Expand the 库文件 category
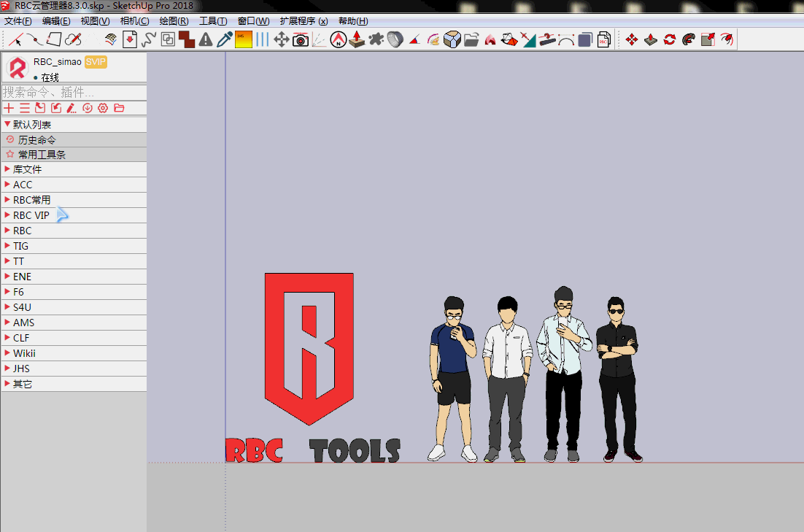 point(27,169)
